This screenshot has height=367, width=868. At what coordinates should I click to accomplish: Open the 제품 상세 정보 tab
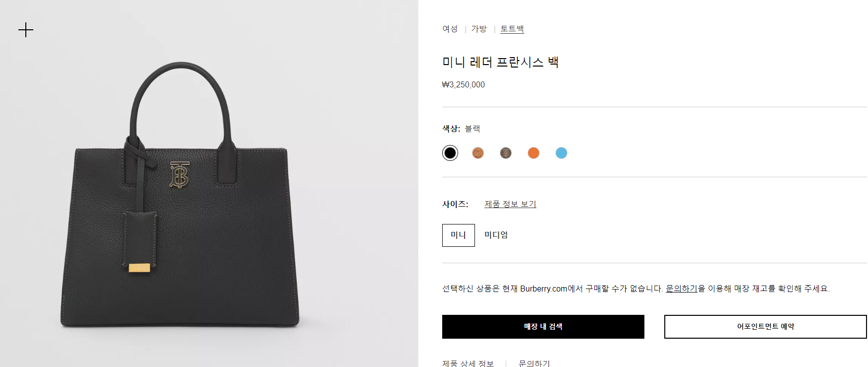[468, 363]
